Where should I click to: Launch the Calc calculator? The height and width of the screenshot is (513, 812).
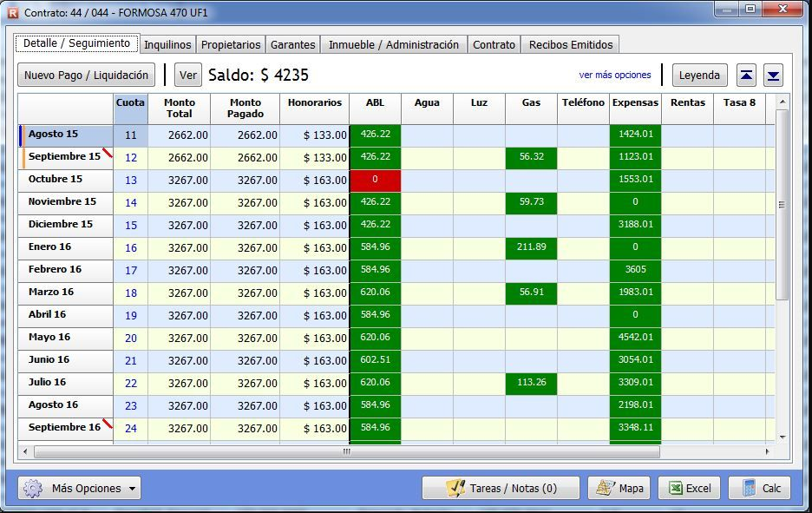pyautogui.click(x=760, y=489)
